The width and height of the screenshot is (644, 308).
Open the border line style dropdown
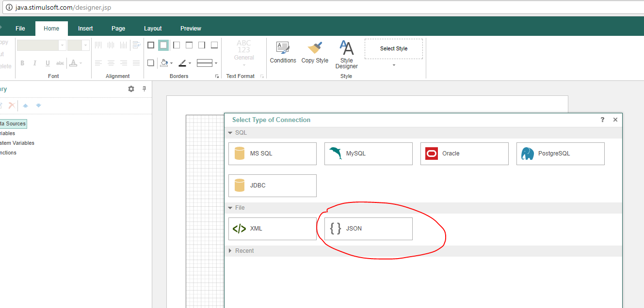pyautogui.click(x=207, y=63)
